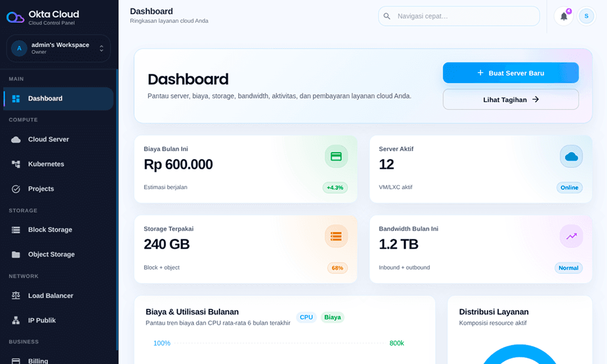The image size is (607, 364).
Task: Click the Normal bandwidth badge
Action: (x=569, y=268)
